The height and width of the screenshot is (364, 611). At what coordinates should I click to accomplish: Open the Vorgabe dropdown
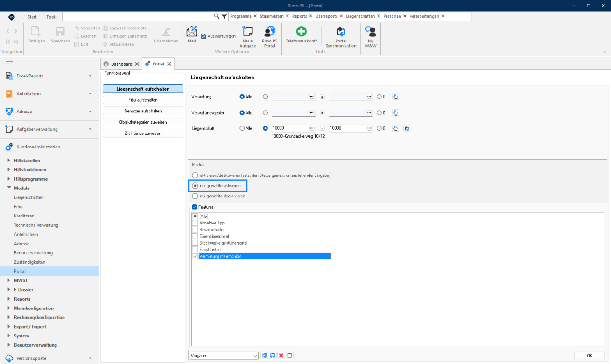pos(255,356)
